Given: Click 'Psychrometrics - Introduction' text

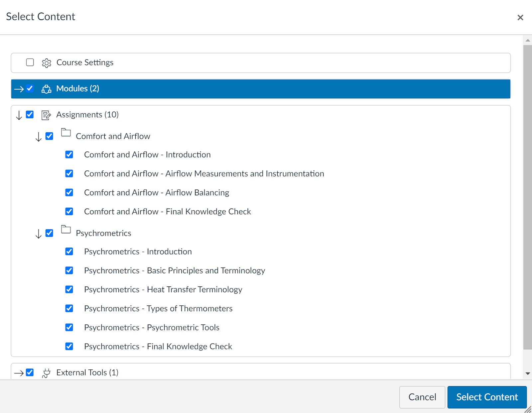Looking at the screenshot, I should coord(138,252).
